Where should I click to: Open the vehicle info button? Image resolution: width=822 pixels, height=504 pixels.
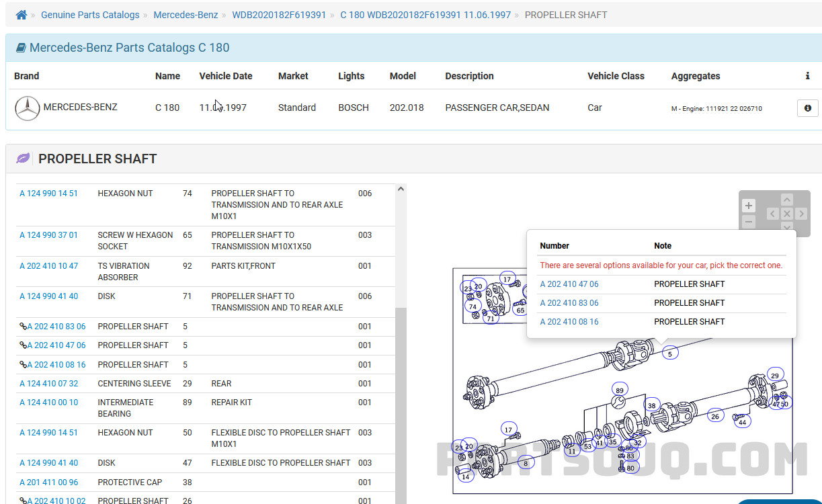pyautogui.click(x=807, y=108)
